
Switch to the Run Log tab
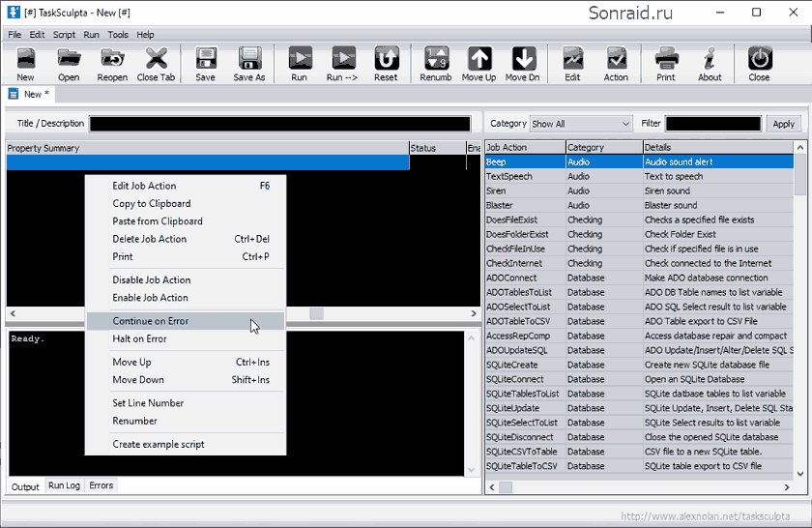coord(64,485)
